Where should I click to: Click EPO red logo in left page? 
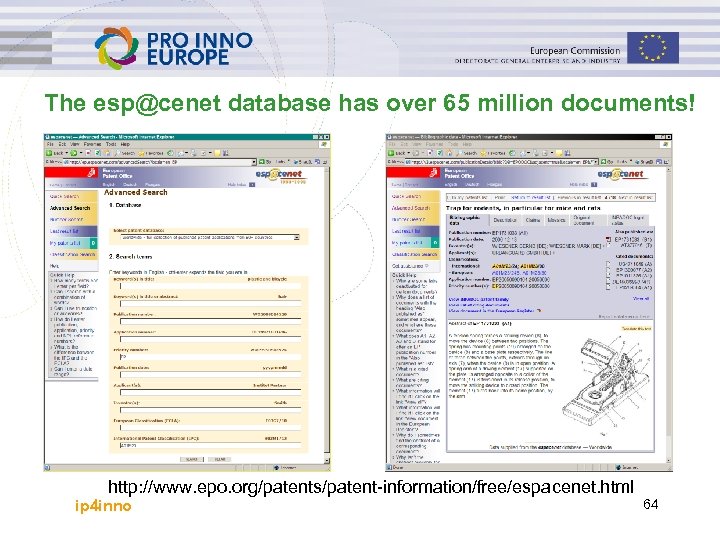click(71, 173)
